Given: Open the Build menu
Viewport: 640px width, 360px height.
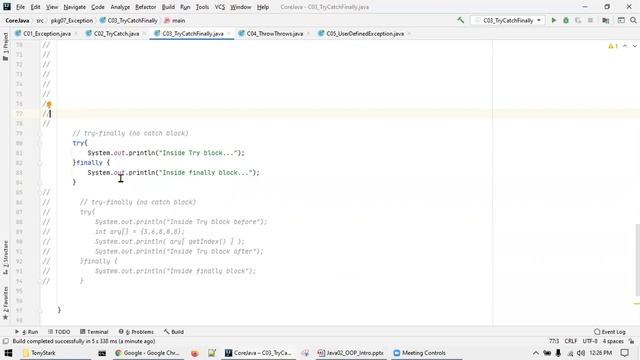Looking at the screenshot, I should tap(168, 7).
